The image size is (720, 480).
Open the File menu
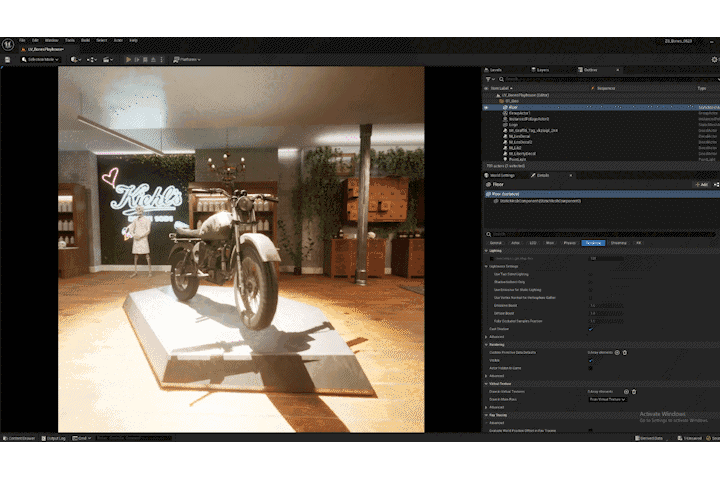tap(22, 40)
